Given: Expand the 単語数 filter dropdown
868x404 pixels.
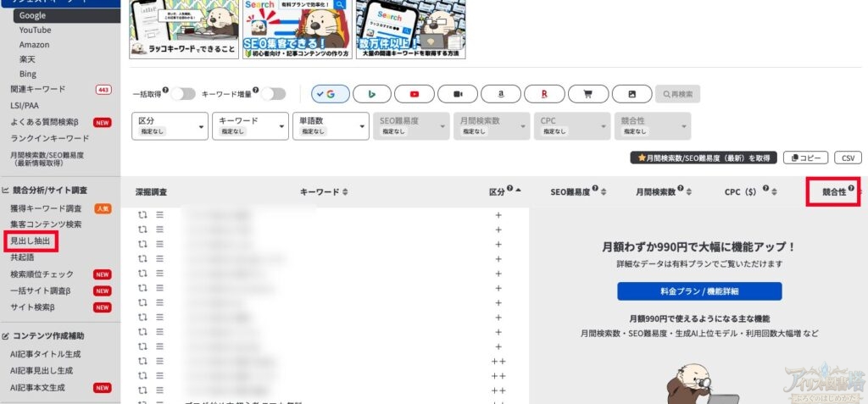Looking at the screenshot, I should 330,126.
